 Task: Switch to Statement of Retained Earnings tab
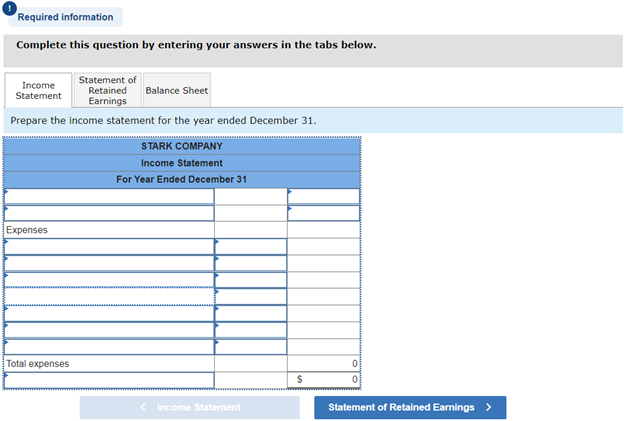pos(107,90)
